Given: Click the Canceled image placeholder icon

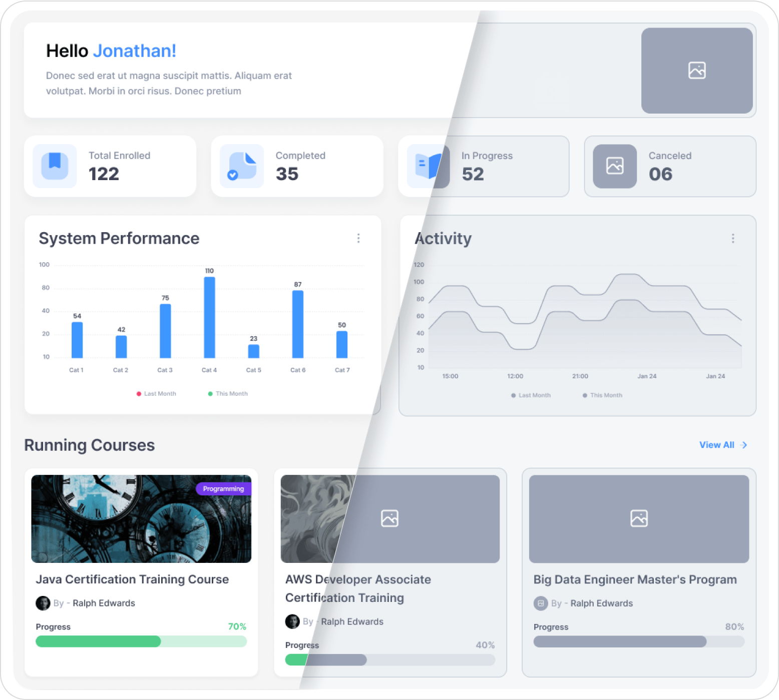Looking at the screenshot, I should point(615,166).
